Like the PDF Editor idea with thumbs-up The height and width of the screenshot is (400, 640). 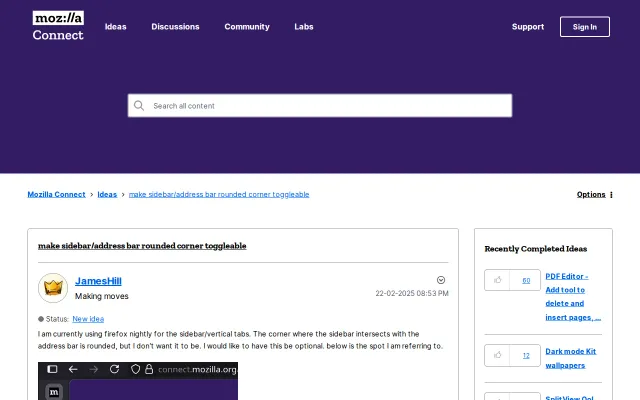coord(497,280)
